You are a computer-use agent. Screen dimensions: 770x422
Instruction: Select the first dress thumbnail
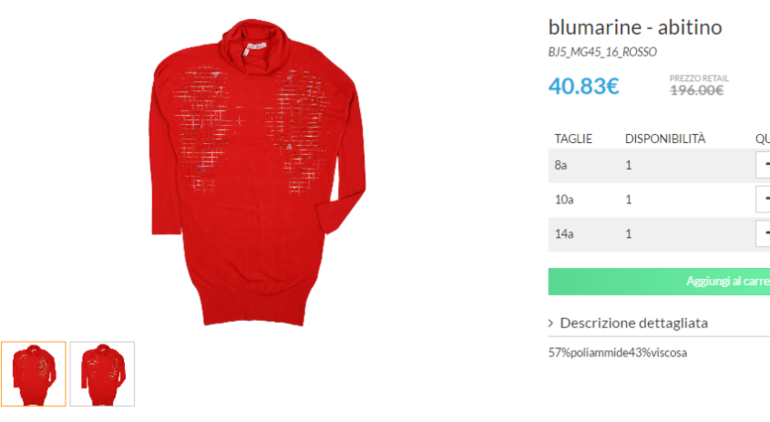coord(33,374)
